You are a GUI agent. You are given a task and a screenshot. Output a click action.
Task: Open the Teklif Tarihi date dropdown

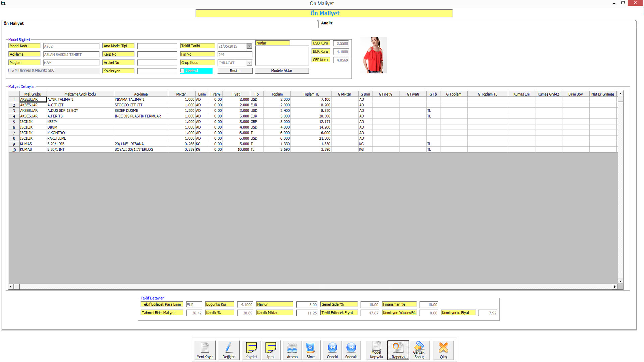(x=249, y=46)
